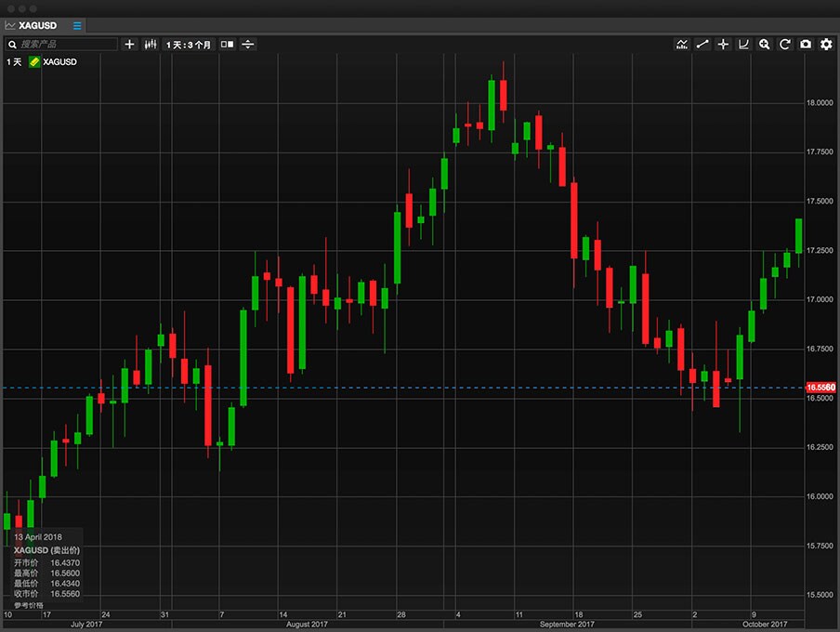
Task: Refresh the chart with reload icon
Action: pyautogui.click(x=784, y=44)
